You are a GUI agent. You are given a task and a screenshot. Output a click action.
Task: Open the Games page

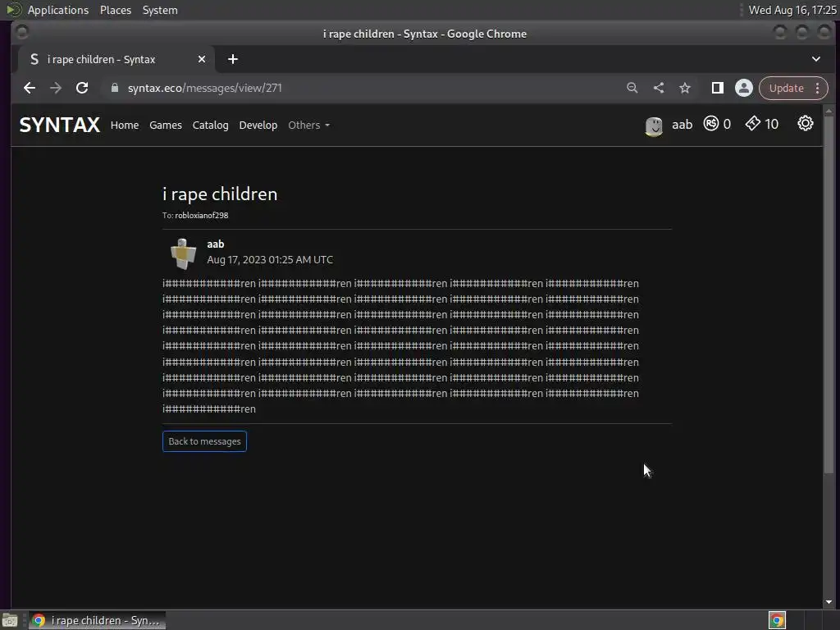[x=166, y=125]
